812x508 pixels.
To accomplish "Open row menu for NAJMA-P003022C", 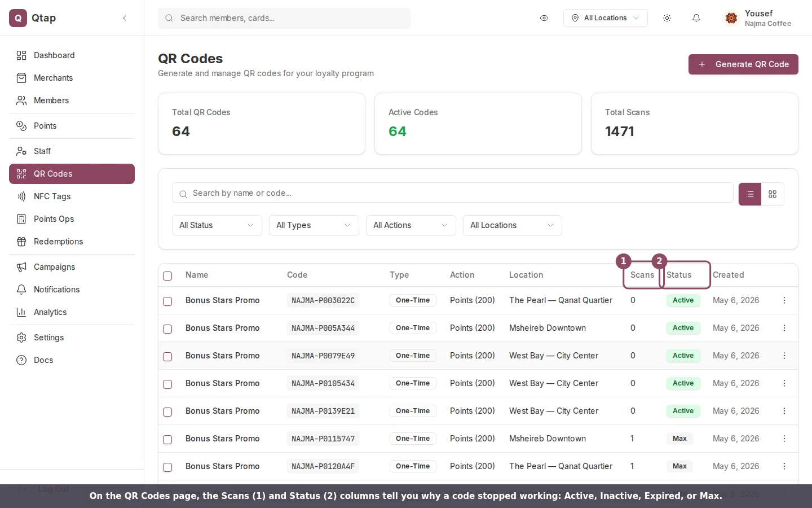I will pyautogui.click(x=784, y=300).
